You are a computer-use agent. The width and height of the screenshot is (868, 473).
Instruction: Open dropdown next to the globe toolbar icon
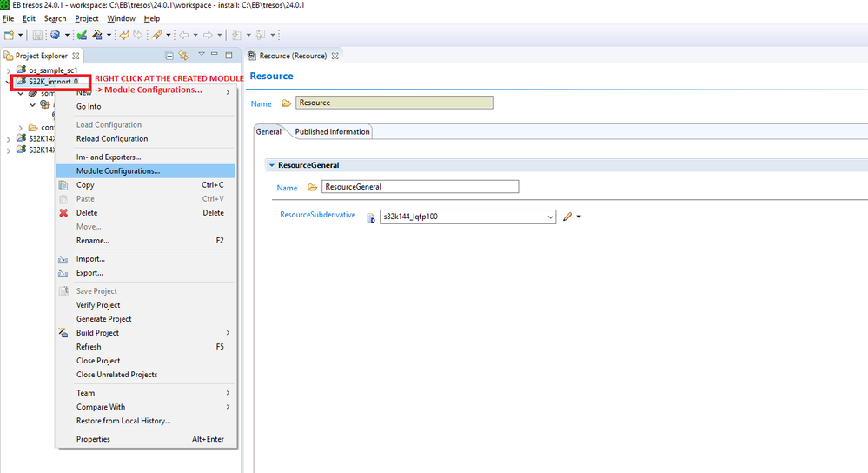pyautogui.click(x=67, y=35)
